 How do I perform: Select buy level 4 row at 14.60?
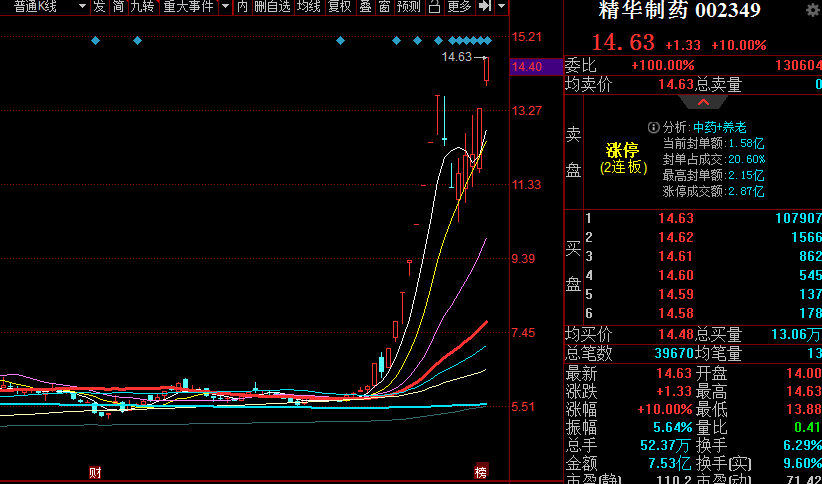pos(702,275)
